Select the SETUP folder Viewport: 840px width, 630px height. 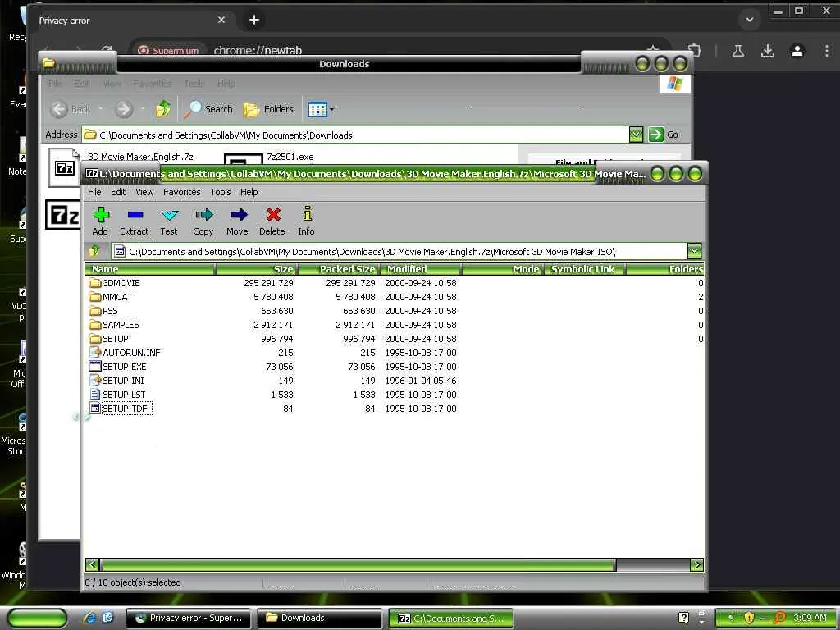pos(115,339)
